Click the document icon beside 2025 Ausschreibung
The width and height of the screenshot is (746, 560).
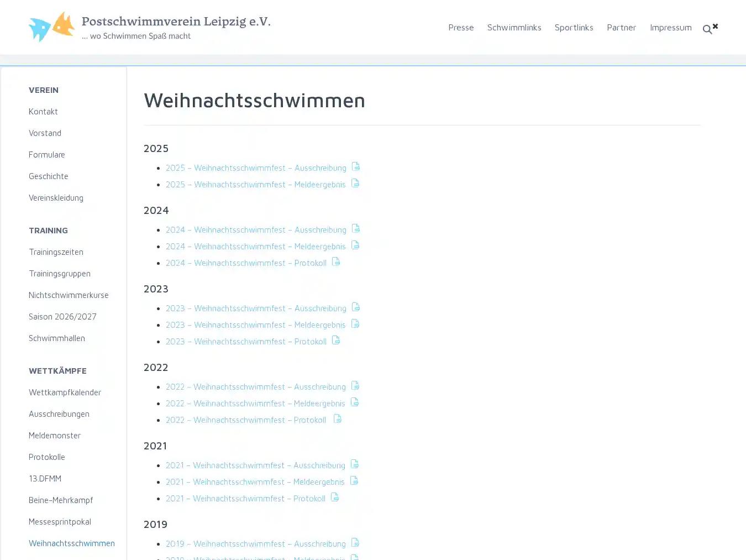tap(356, 166)
